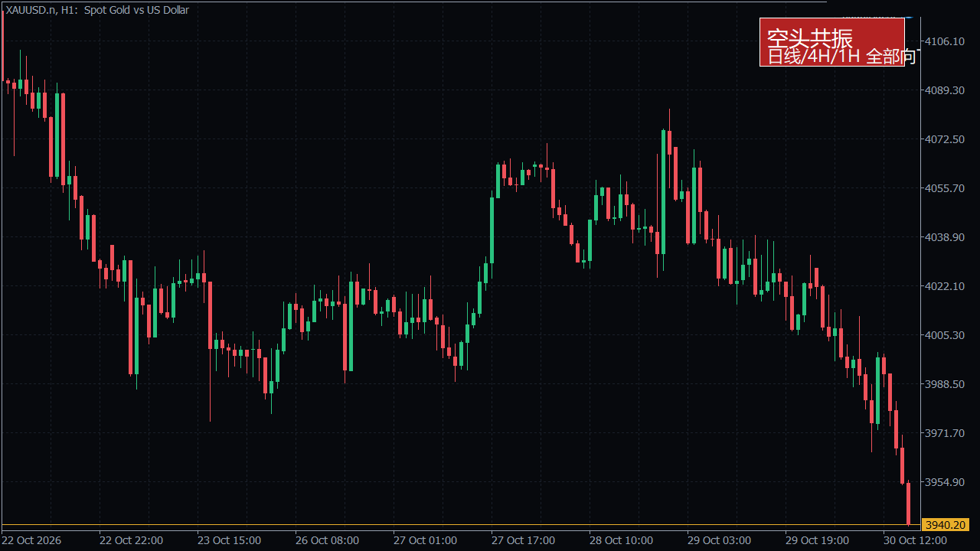Click the 3954.90 price axis label
This screenshot has width=980, height=551.
pos(946,482)
